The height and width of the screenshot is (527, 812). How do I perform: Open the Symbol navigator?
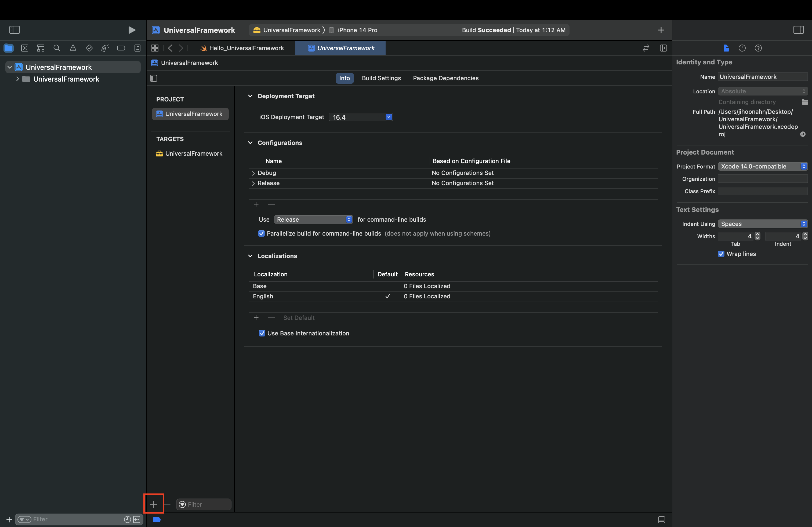pos(41,48)
